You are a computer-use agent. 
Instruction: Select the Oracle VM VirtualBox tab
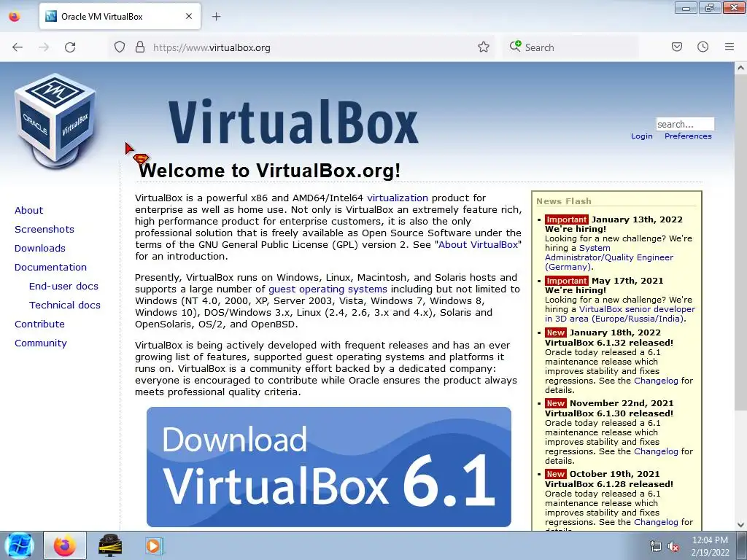click(120, 16)
